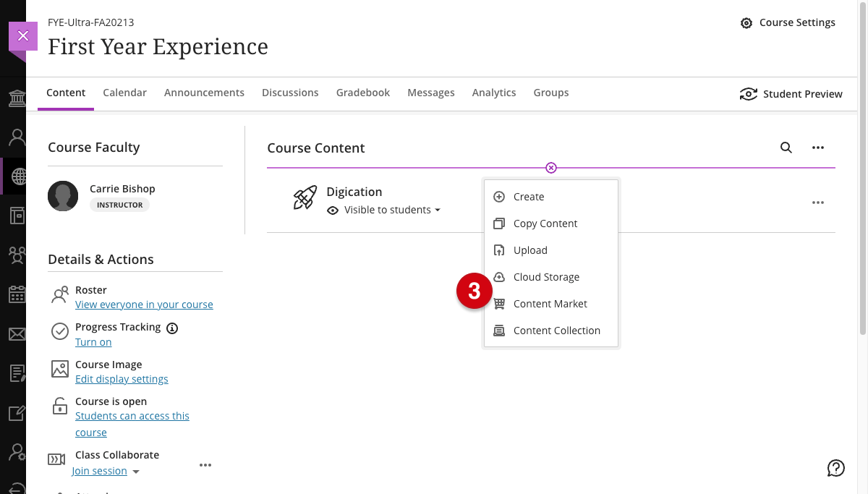Open the Admin icon in sidebar
The width and height of the screenshot is (868, 494).
pos(17,452)
